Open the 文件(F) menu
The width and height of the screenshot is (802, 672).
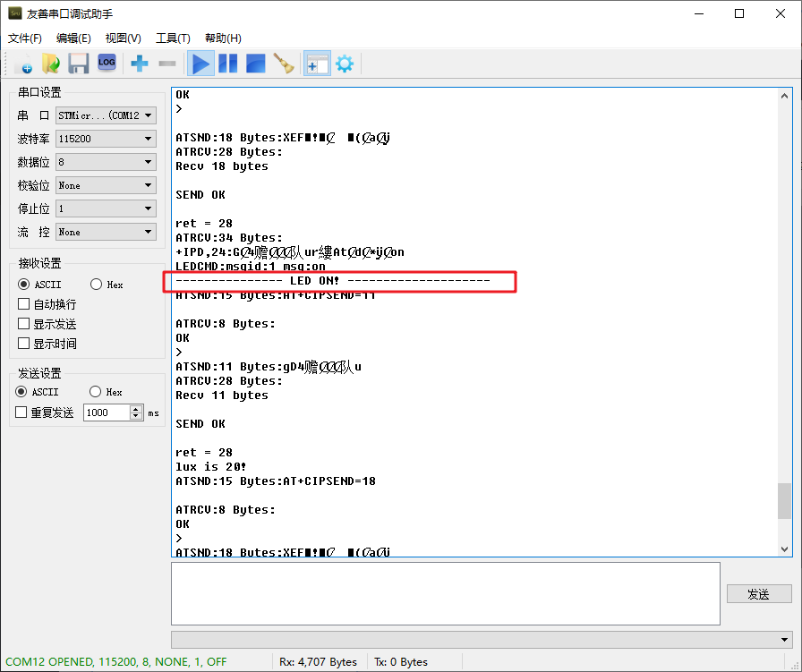click(24, 38)
